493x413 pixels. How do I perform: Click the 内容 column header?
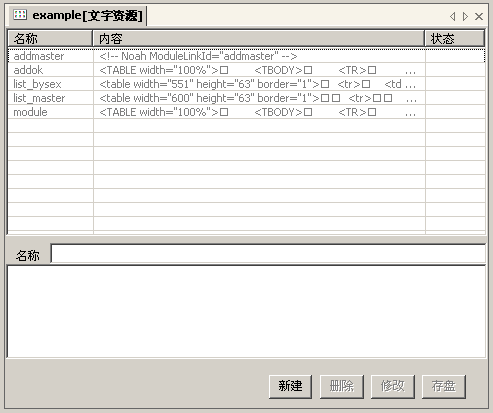(x=259, y=39)
